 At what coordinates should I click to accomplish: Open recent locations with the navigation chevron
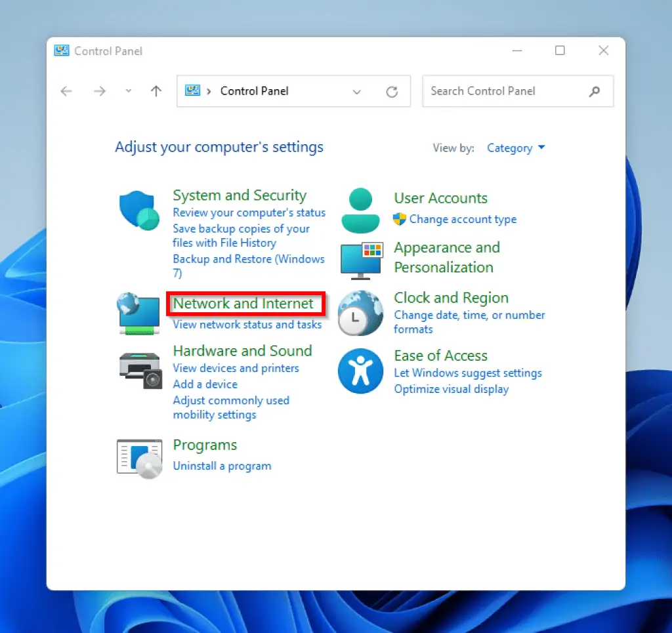[128, 91]
